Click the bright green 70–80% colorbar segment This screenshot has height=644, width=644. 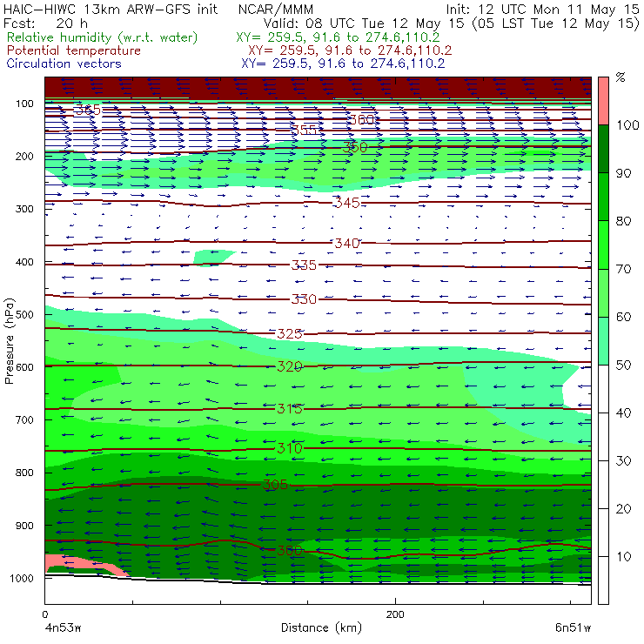[x=603, y=245]
